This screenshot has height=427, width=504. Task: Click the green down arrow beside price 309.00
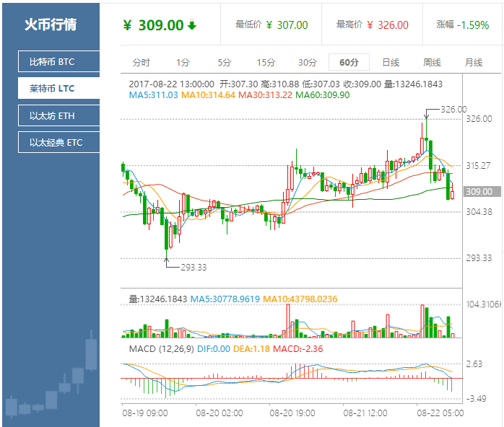[192, 25]
